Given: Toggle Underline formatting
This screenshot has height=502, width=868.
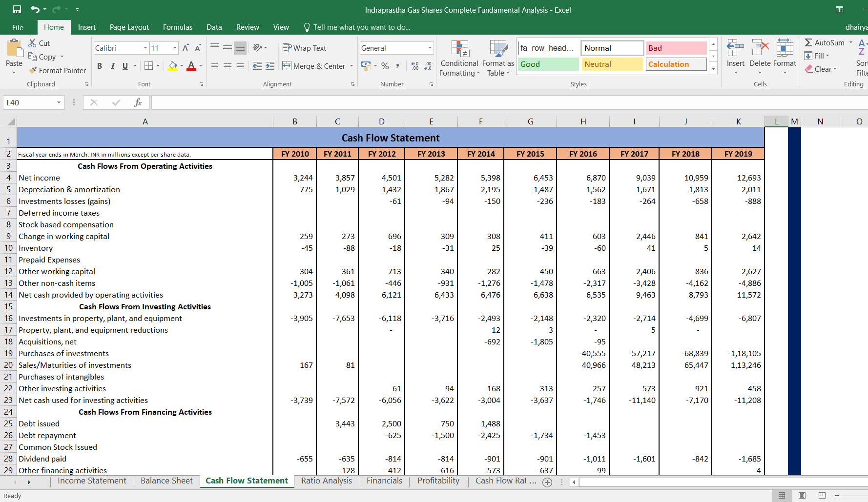Looking at the screenshot, I should (125, 66).
